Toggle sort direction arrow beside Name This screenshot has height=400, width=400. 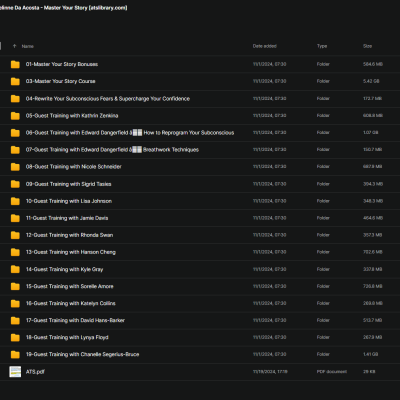[x=14, y=46]
